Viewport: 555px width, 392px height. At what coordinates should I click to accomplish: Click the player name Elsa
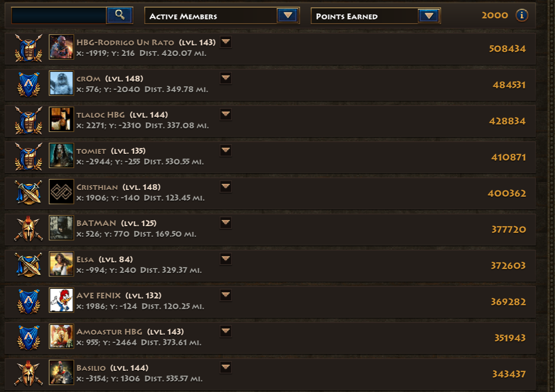[85, 260]
